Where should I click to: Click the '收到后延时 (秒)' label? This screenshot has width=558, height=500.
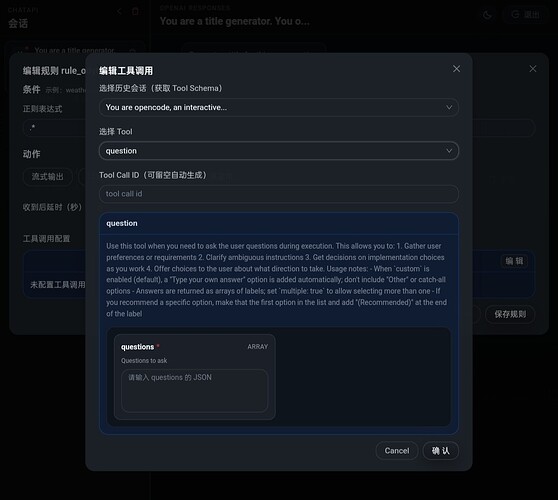[52, 207]
